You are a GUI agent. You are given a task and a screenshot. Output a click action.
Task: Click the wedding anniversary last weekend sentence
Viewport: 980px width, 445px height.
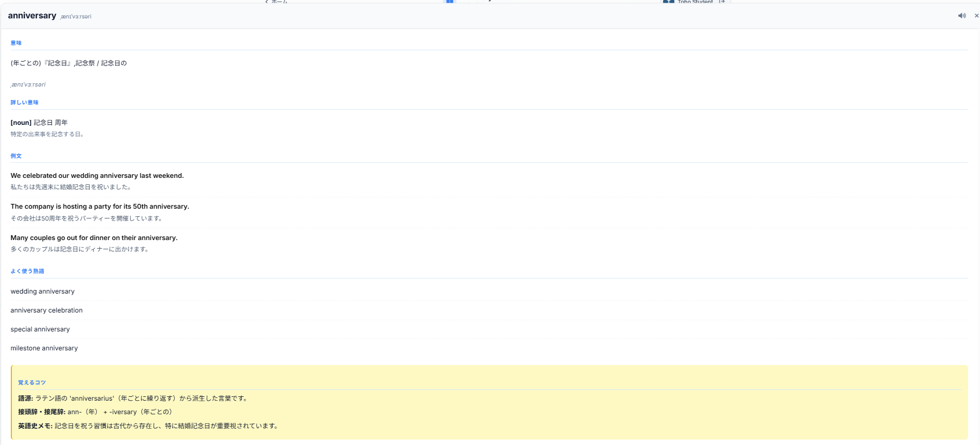click(x=97, y=176)
